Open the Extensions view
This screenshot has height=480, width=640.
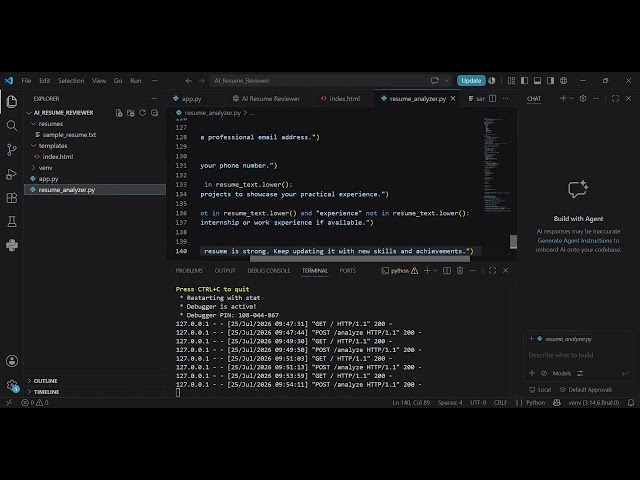(x=12, y=198)
